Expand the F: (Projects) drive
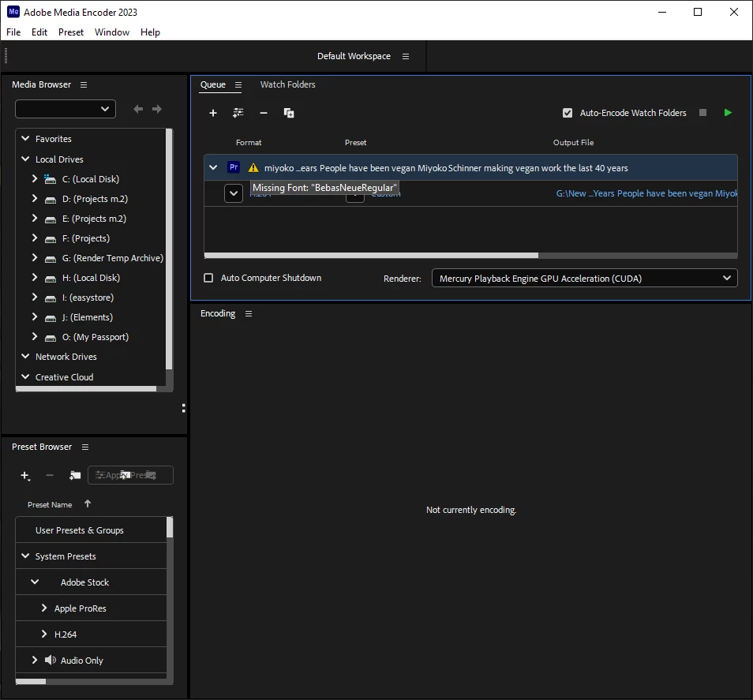This screenshot has width=753, height=700. tap(35, 238)
